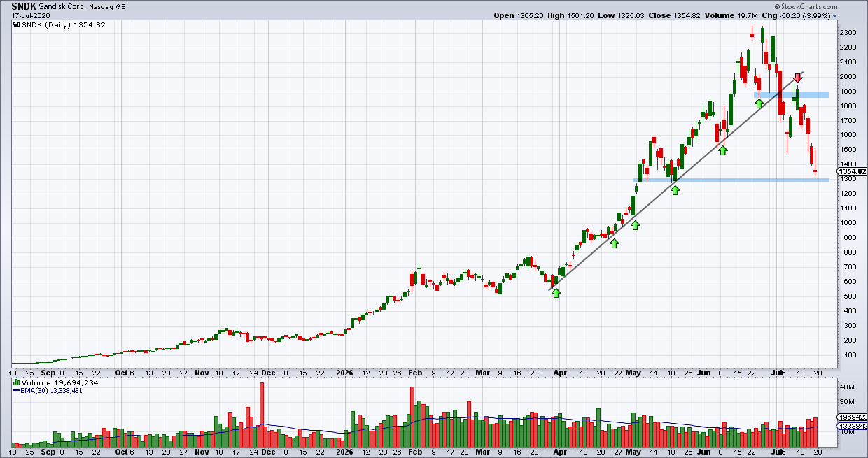Click the 1354.82 price tag on right axis
This screenshot has height=458, width=868.
pos(853,171)
